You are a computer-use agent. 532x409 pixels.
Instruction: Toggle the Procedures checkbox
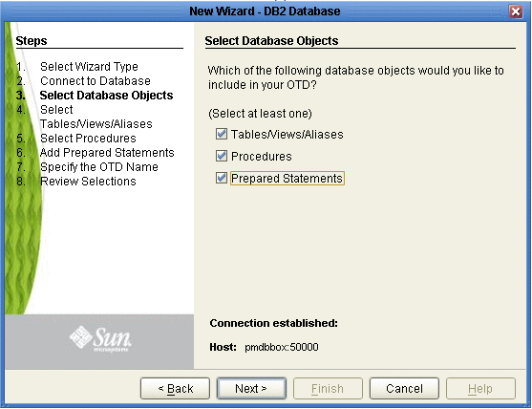222,156
